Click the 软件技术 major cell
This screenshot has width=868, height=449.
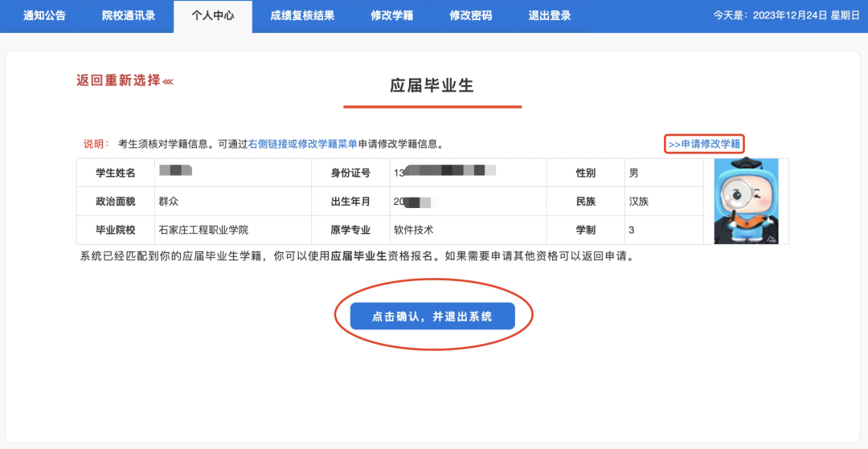click(x=413, y=230)
